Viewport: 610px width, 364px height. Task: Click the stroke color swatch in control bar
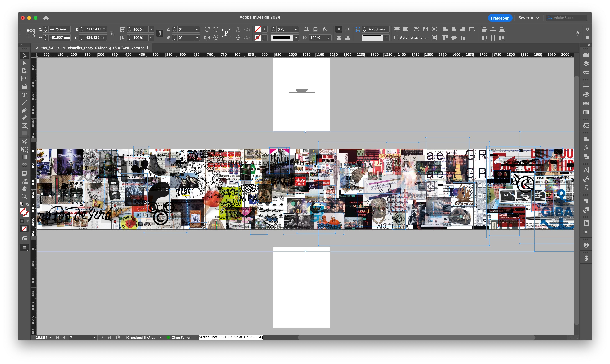tap(257, 37)
